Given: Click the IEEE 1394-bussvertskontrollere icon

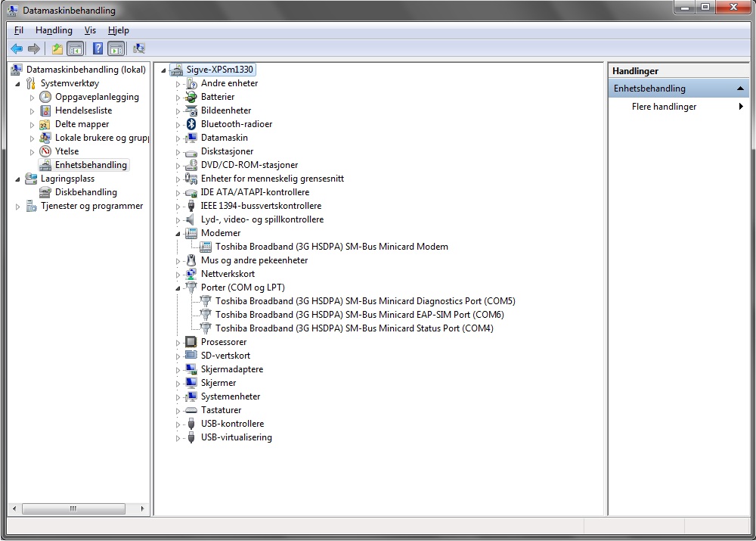Looking at the screenshot, I should [x=191, y=206].
